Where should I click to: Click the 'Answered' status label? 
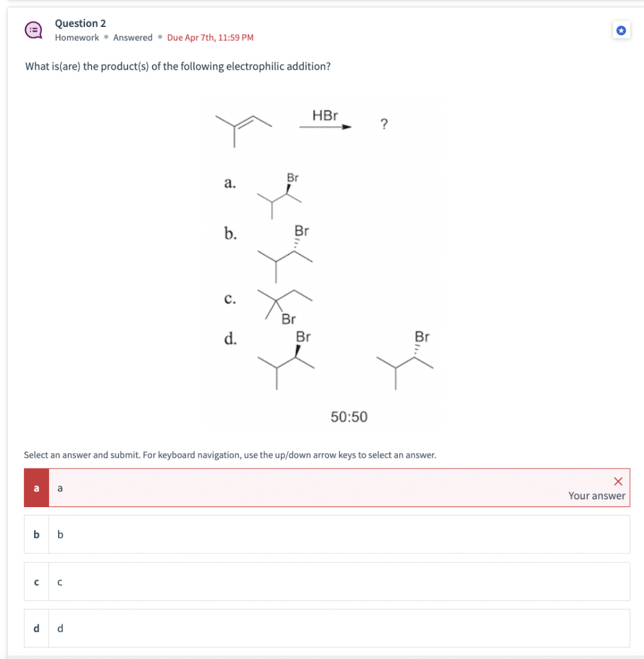132,37
